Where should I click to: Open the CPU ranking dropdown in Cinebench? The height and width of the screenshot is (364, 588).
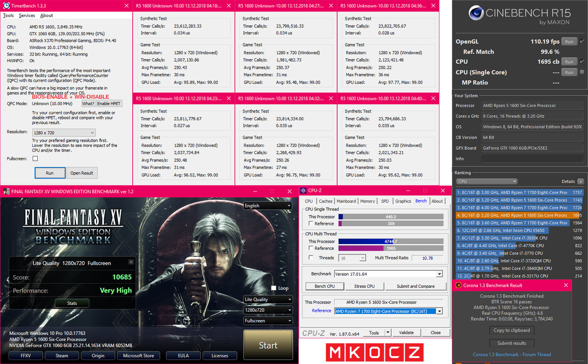pyautogui.click(x=486, y=181)
